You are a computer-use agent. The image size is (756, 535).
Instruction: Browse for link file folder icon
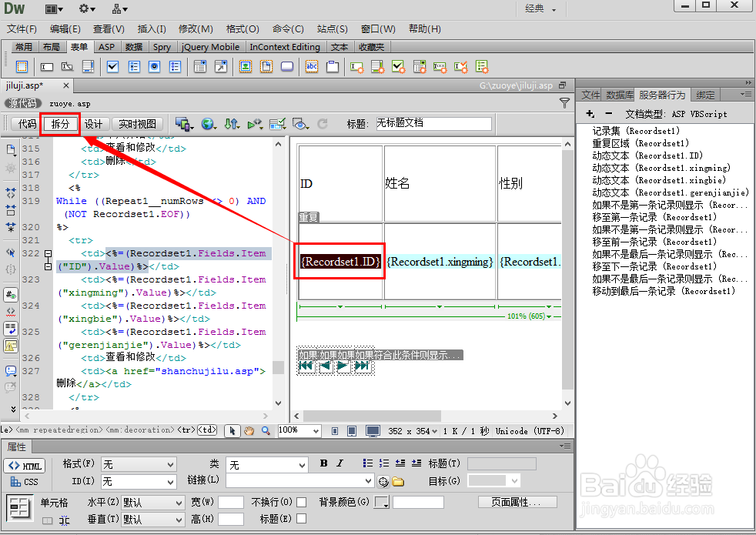[x=398, y=481]
